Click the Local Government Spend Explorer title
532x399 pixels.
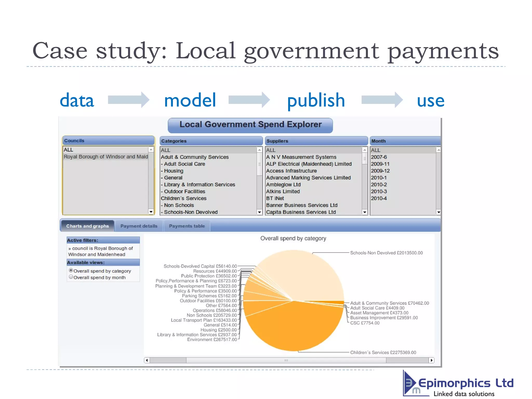250,125
